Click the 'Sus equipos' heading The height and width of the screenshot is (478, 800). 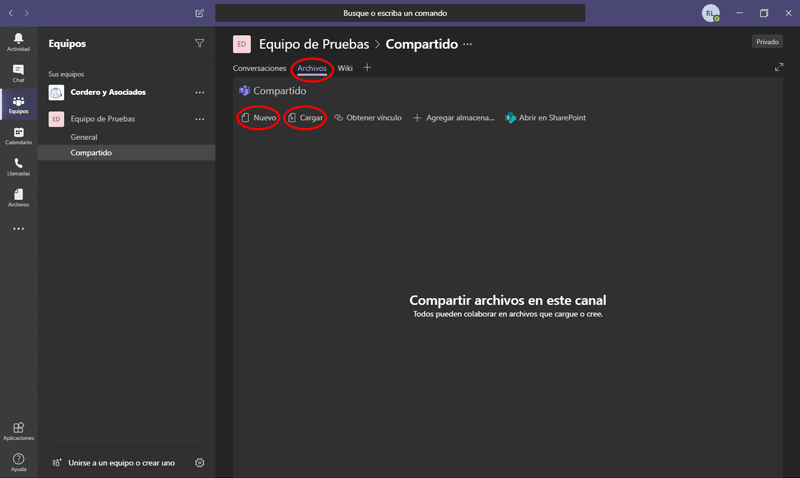66,74
